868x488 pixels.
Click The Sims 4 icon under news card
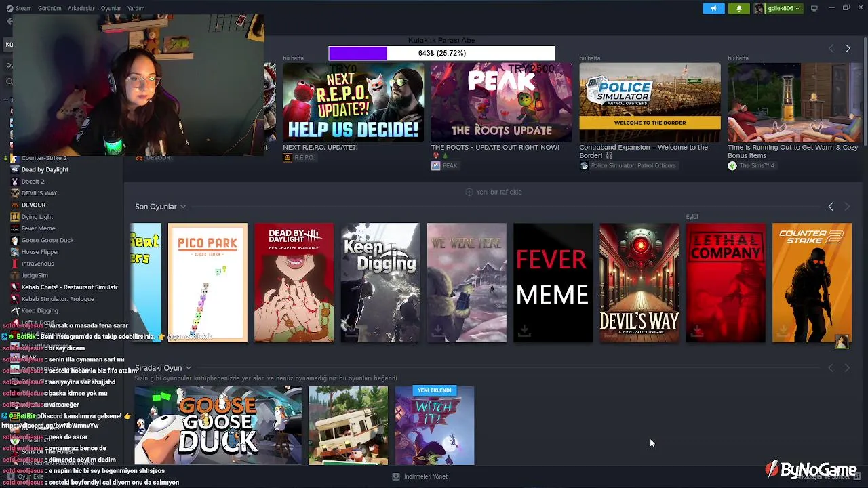coord(732,165)
